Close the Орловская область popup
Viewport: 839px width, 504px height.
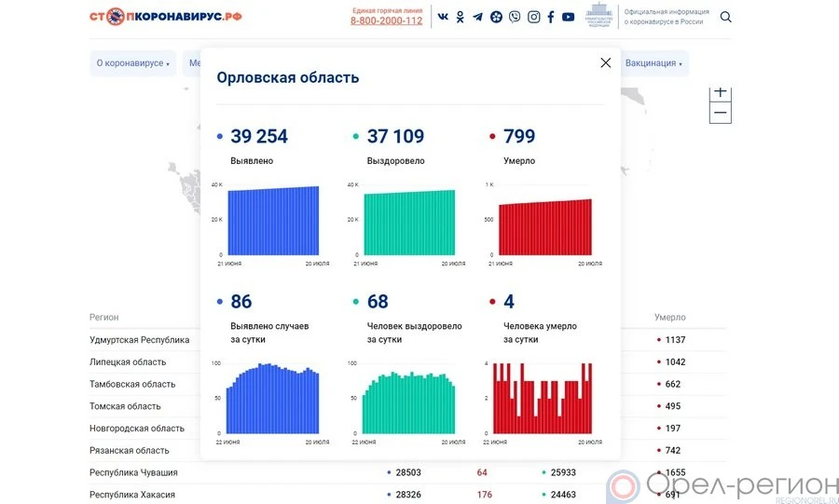coord(606,62)
